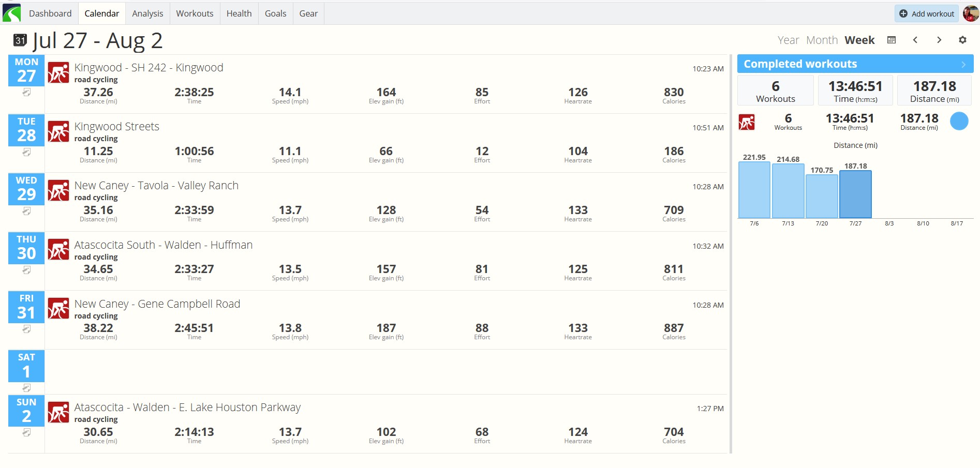
Task: Open New Caney - Gene Campbell Road workout
Action: click(157, 304)
